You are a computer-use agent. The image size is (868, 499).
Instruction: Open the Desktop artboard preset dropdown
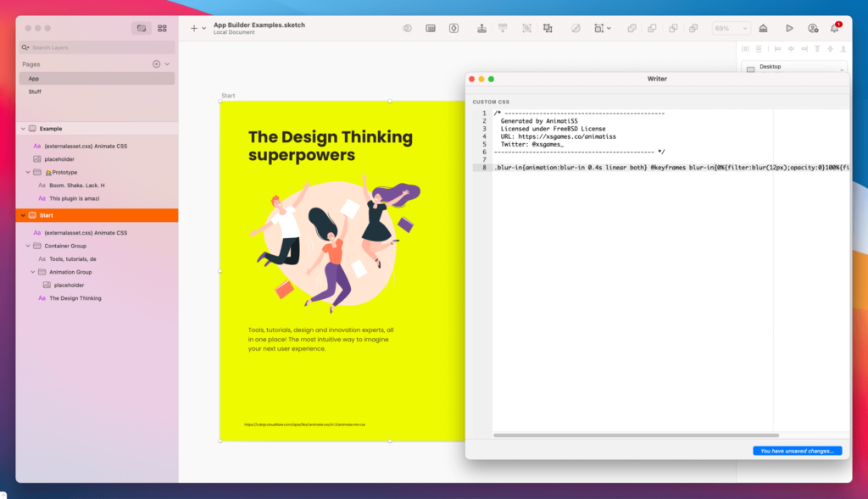coord(793,66)
